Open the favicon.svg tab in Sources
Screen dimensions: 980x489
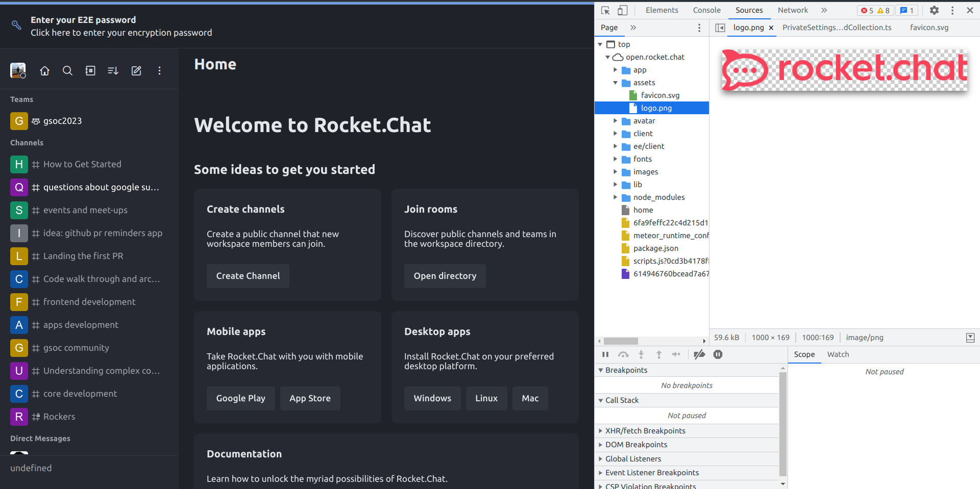coord(929,28)
